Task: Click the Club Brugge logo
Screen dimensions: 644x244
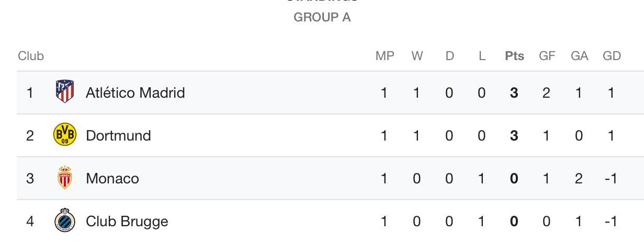Action: (x=65, y=221)
